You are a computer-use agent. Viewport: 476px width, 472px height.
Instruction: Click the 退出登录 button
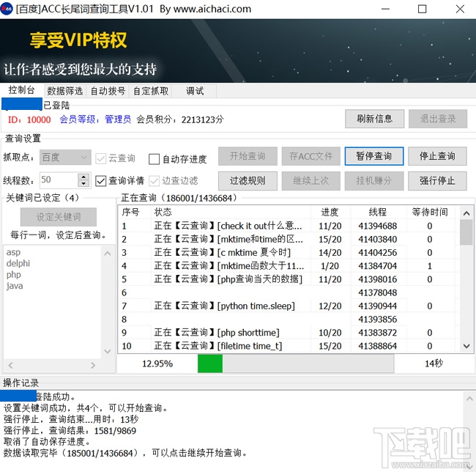pyautogui.click(x=438, y=119)
